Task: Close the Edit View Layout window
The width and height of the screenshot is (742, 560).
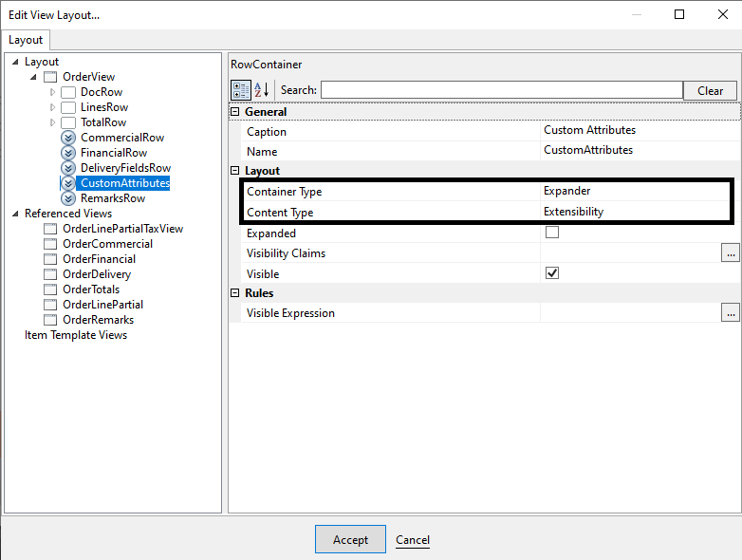Action: click(723, 14)
